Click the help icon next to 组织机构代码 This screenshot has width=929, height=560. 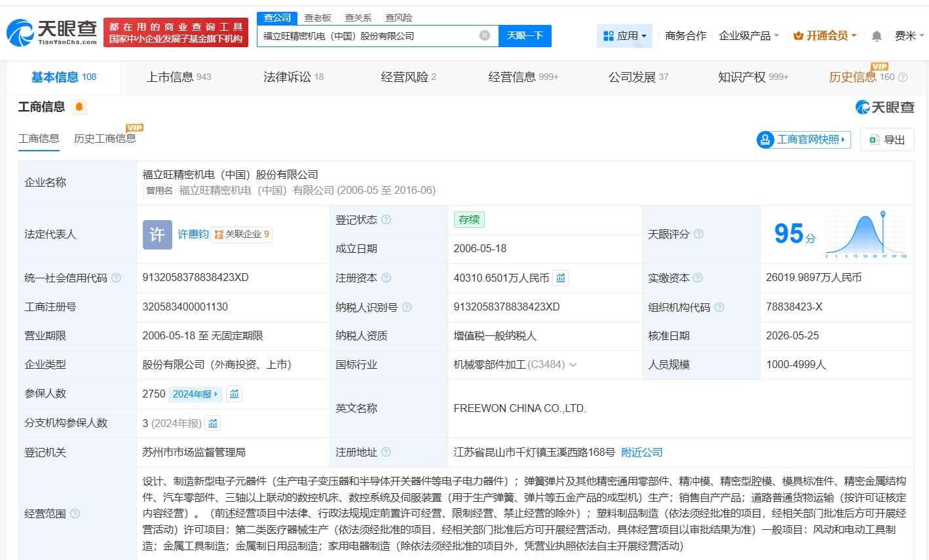click(719, 307)
